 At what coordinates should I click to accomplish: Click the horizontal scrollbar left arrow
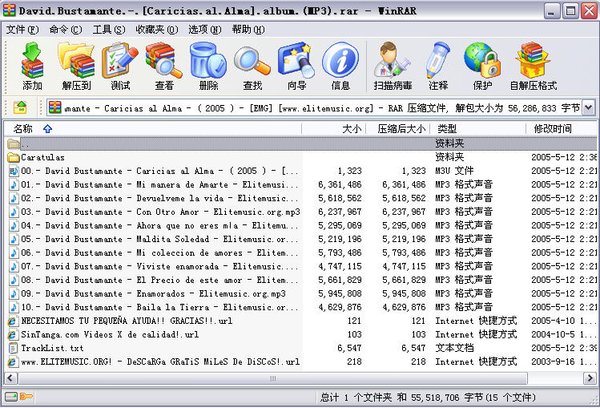pyautogui.click(x=10, y=378)
